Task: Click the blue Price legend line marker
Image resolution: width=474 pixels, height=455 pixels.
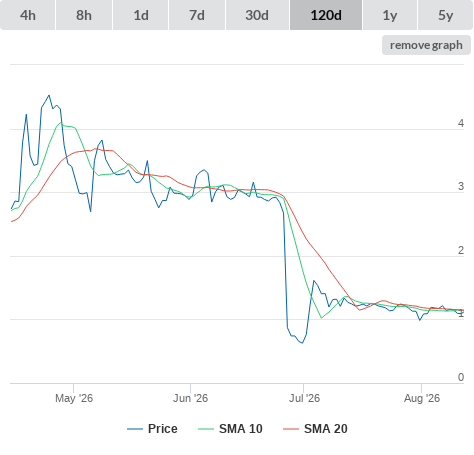Action: coord(135,429)
